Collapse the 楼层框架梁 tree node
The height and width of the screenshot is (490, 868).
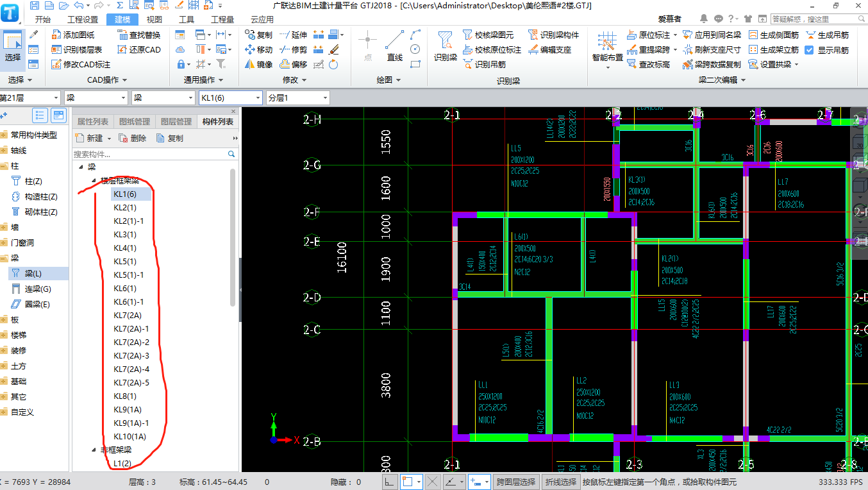point(94,180)
